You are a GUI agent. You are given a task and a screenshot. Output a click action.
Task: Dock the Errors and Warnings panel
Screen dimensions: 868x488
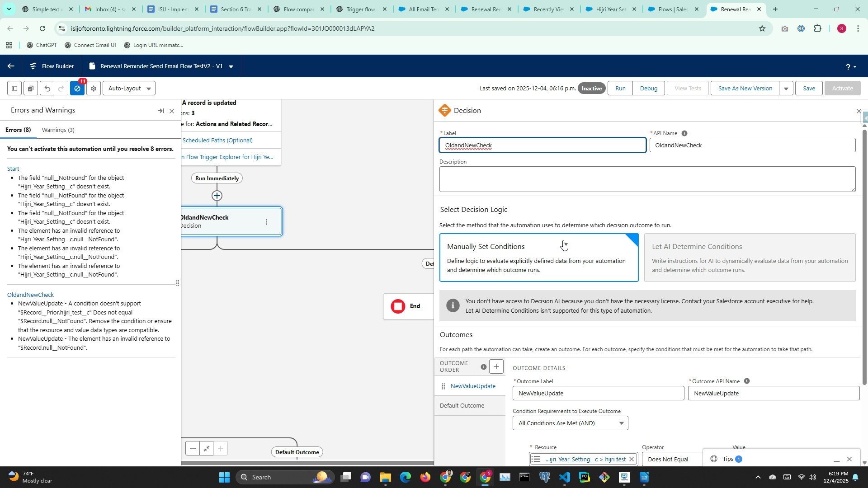point(160,111)
